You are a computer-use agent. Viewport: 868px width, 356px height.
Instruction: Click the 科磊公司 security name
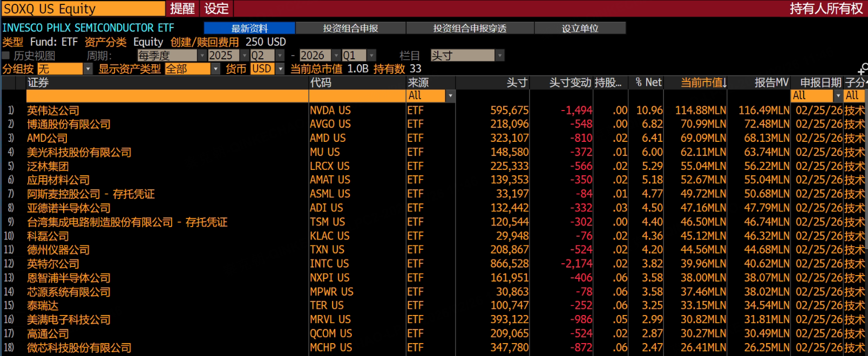[48, 236]
